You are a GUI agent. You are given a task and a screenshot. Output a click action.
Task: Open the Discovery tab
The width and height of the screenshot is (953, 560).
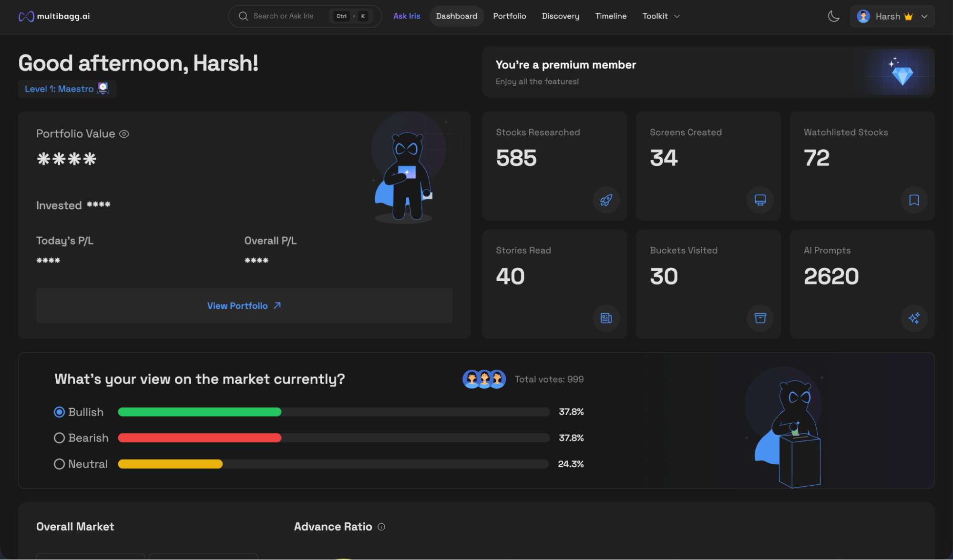pos(560,16)
